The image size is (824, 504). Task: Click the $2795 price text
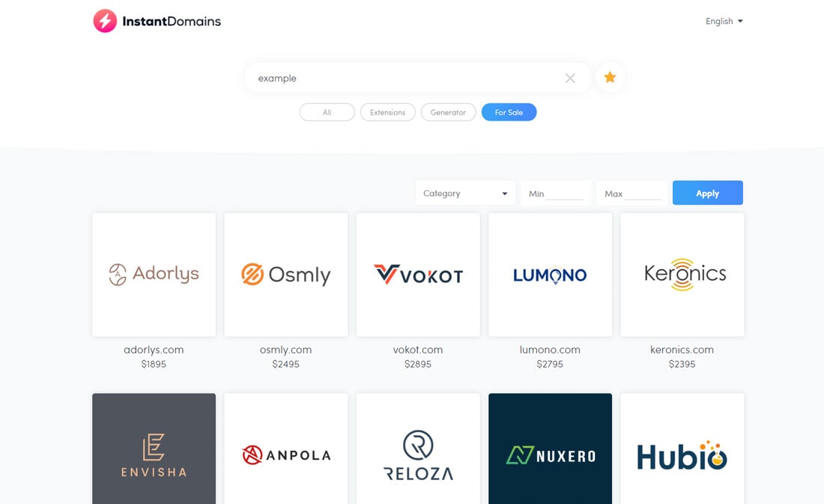(x=551, y=364)
